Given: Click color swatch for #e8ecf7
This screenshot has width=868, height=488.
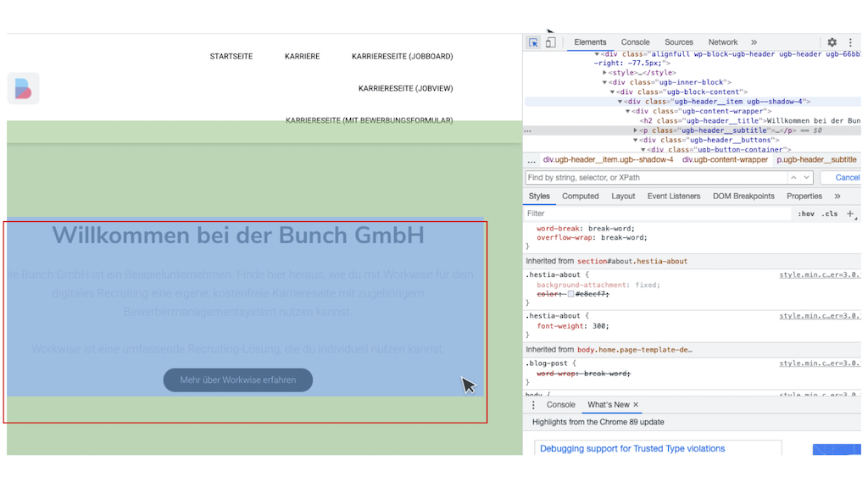Looking at the screenshot, I should (570, 294).
